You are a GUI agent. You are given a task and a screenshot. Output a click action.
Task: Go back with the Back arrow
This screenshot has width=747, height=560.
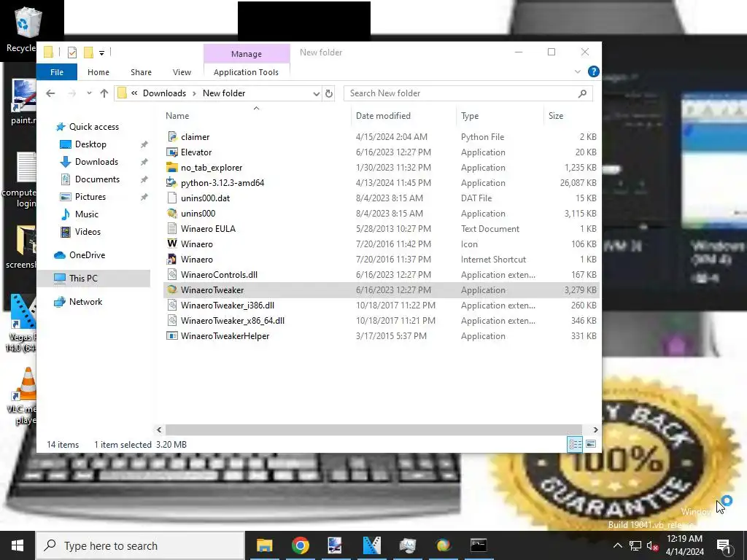[50, 93]
